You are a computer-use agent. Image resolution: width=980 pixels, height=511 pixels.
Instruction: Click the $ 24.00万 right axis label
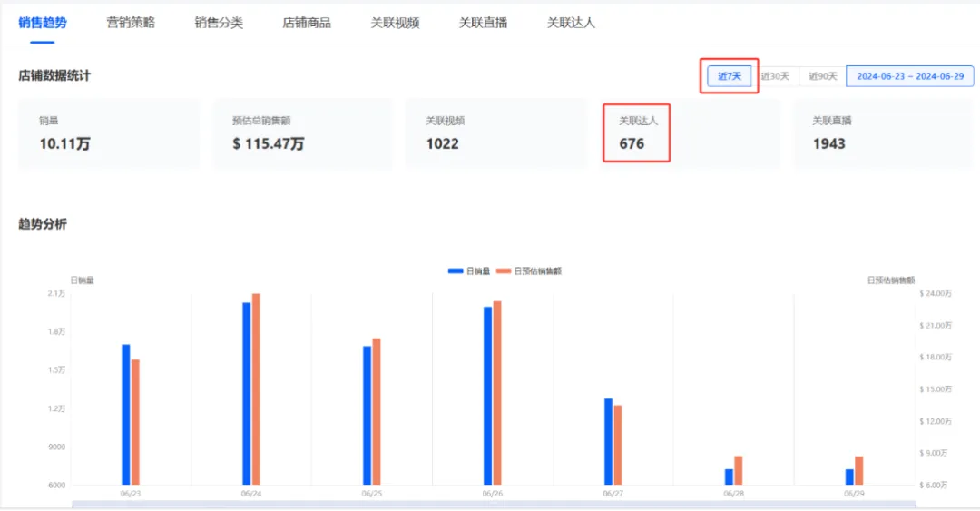936,293
